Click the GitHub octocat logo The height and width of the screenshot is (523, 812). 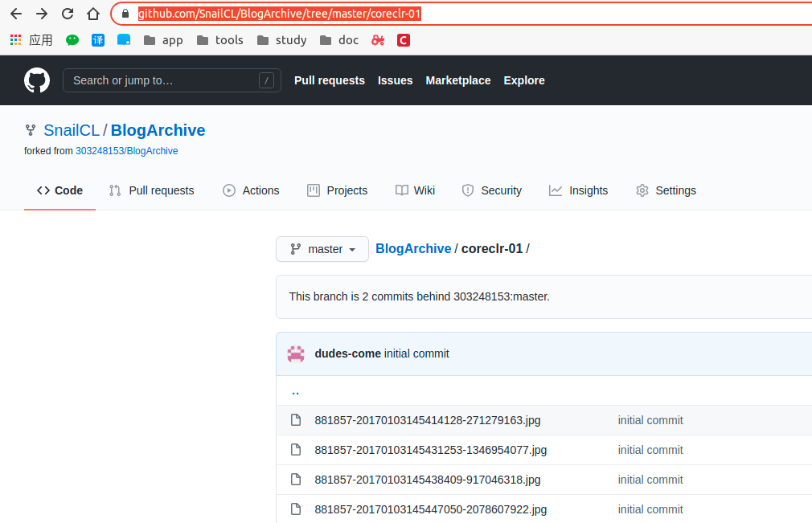pos(37,80)
